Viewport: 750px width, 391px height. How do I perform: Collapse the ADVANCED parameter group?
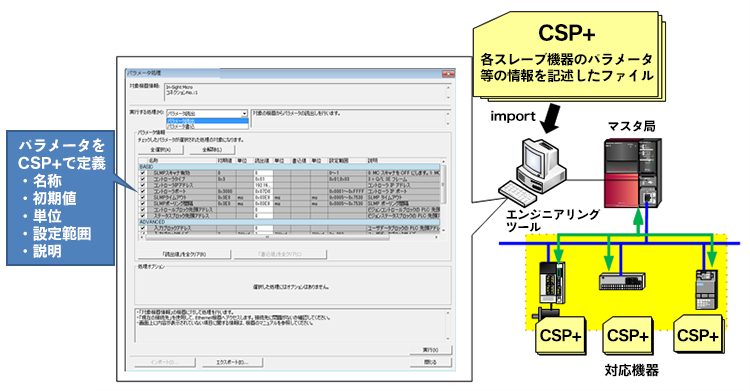tap(289, 222)
